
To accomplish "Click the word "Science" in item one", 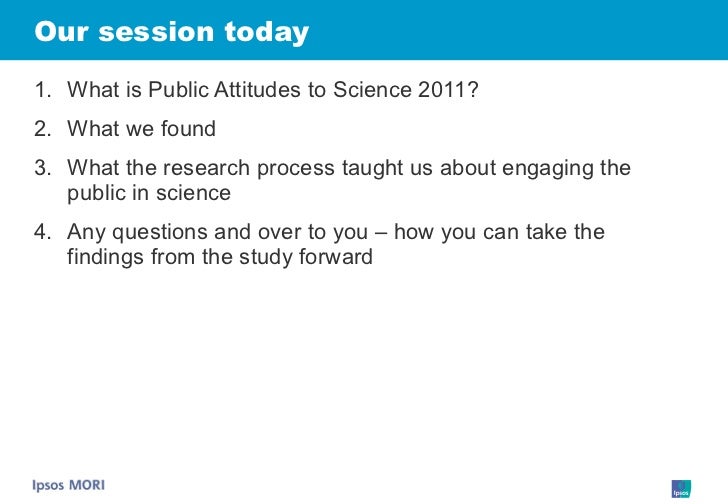I will pyautogui.click(x=372, y=90).
